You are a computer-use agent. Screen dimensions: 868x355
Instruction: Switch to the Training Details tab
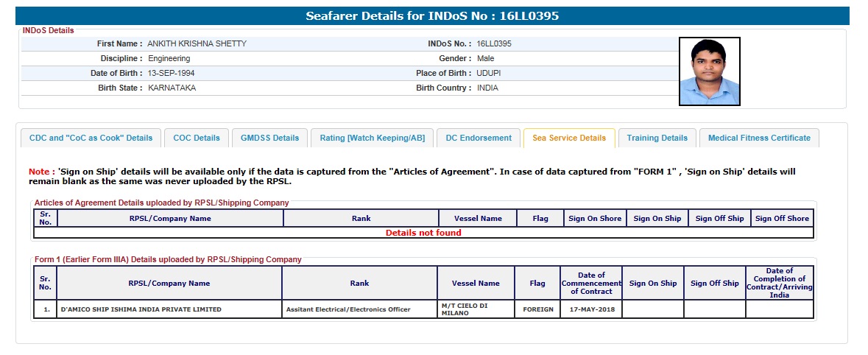point(657,138)
